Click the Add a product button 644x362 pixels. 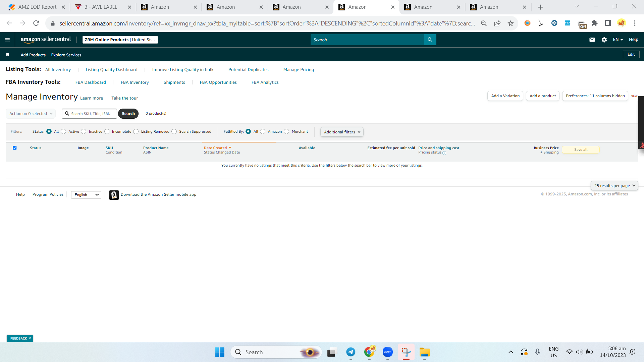(543, 96)
